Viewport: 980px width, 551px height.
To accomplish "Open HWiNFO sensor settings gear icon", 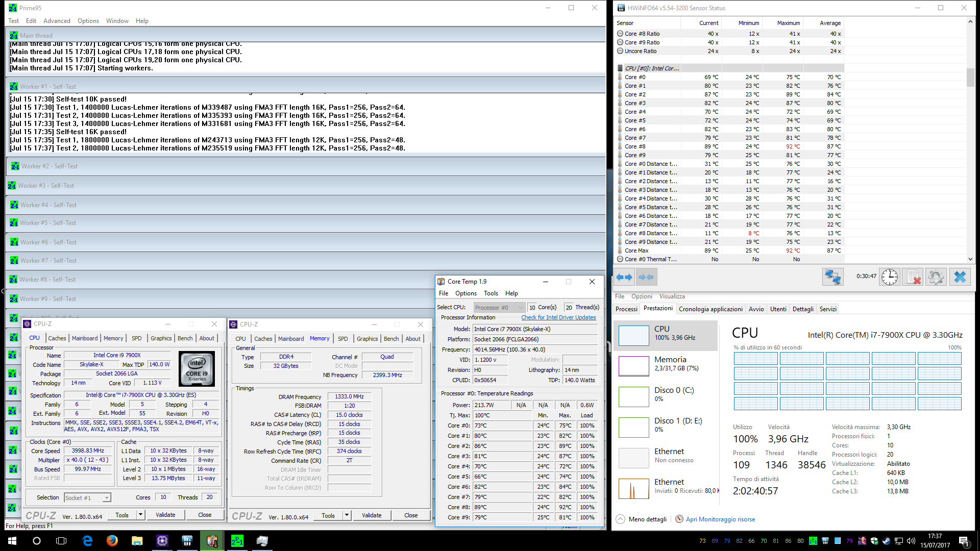I will 936,277.
